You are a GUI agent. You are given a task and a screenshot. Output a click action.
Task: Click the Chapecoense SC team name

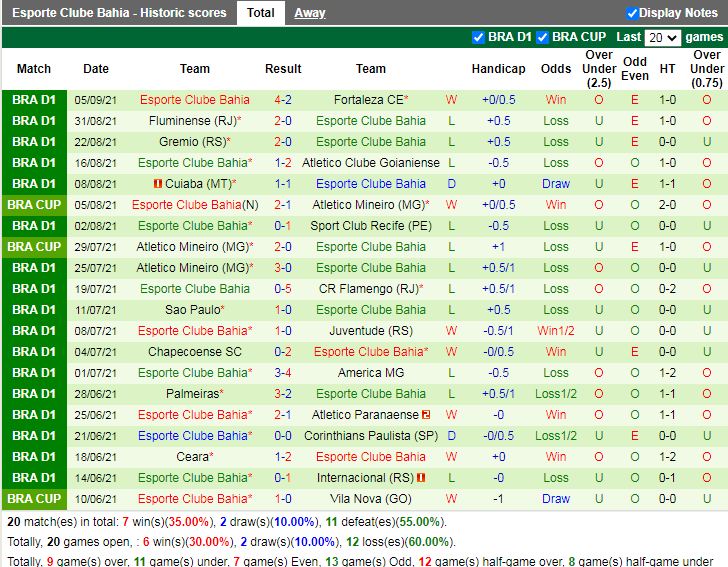pyautogui.click(x=195, y=352)
